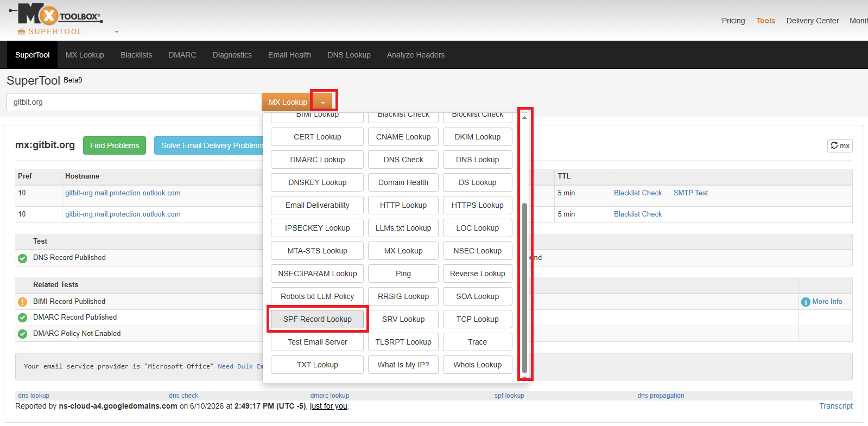Select TXT Lookup option
The width and height of the screenshot is (868, 426).
(318, 365)
